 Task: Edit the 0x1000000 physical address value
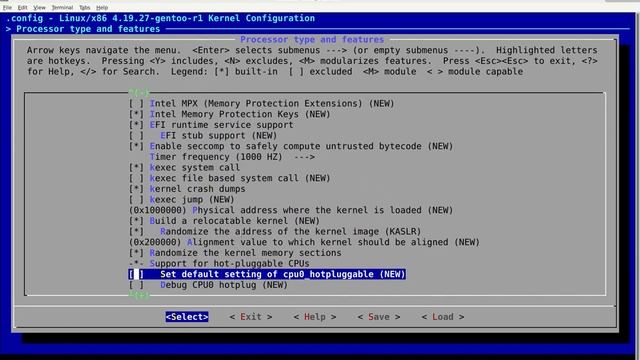coord(158,210)
